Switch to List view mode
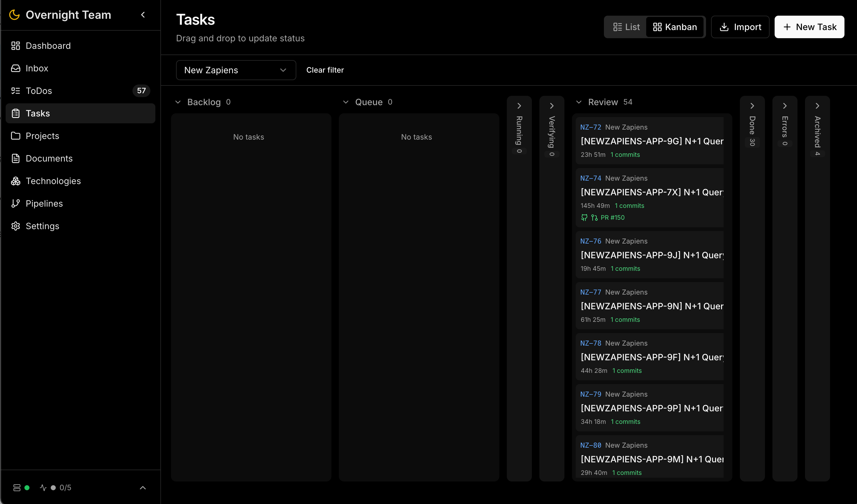The width and height of the screenshot is (857, 504). [x=626, y=27]
